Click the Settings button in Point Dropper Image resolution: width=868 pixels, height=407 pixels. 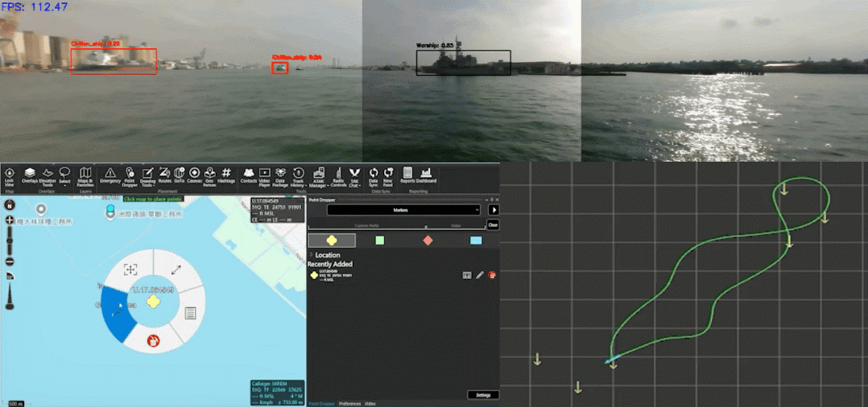point(483,395)
